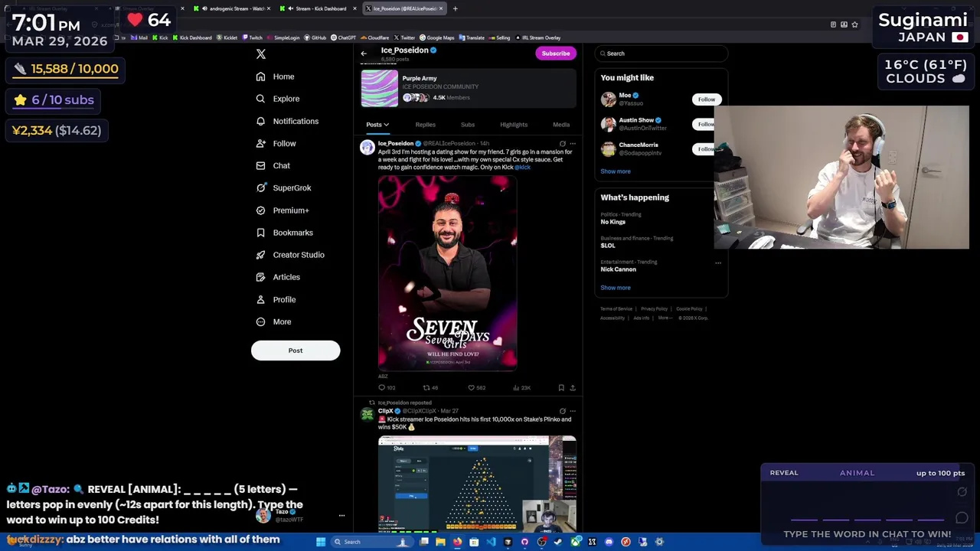Screen dimensions: 980x551
Task: Open Bookmarks in the X sidebar
Action: coord(285,233)
